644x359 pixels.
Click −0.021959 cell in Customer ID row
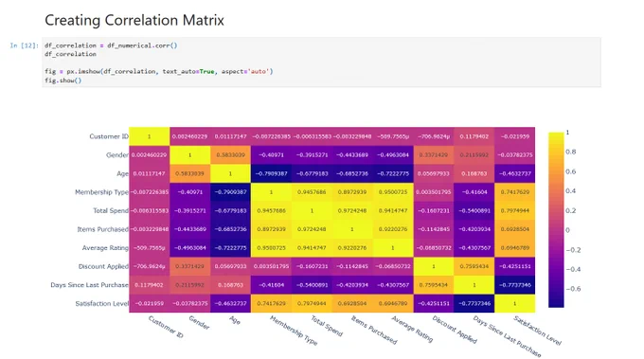coord(514,136)
